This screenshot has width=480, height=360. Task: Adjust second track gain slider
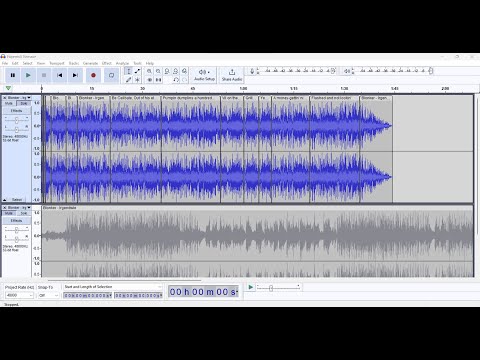pyautogui.click(x=16, y=230)
